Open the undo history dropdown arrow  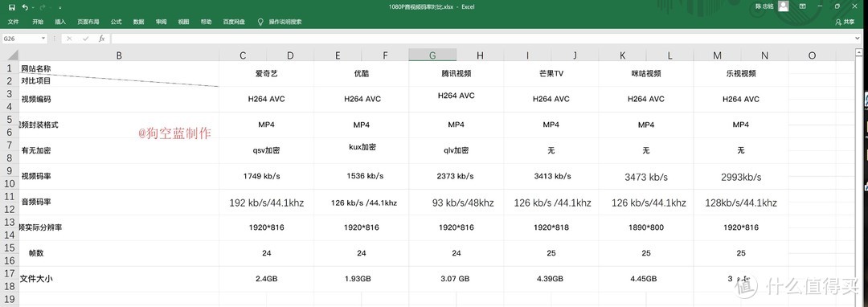tap(33, 7)
